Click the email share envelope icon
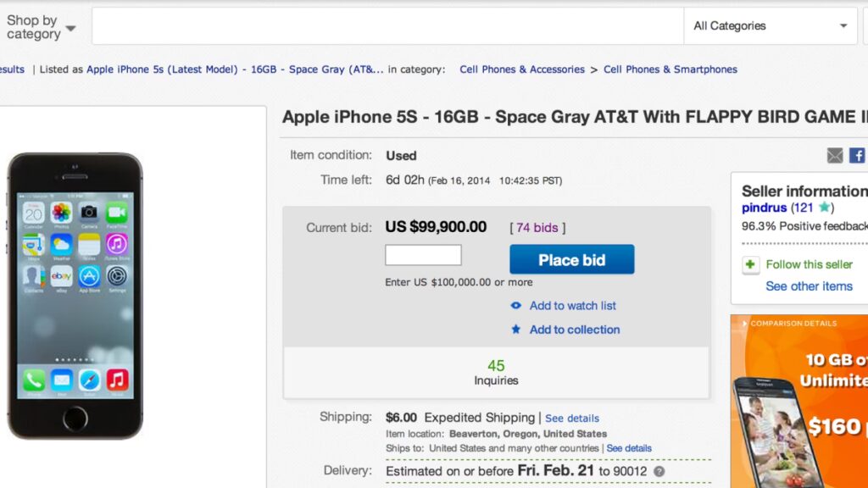This screenshot has width=868, height=488. [835, 156]
